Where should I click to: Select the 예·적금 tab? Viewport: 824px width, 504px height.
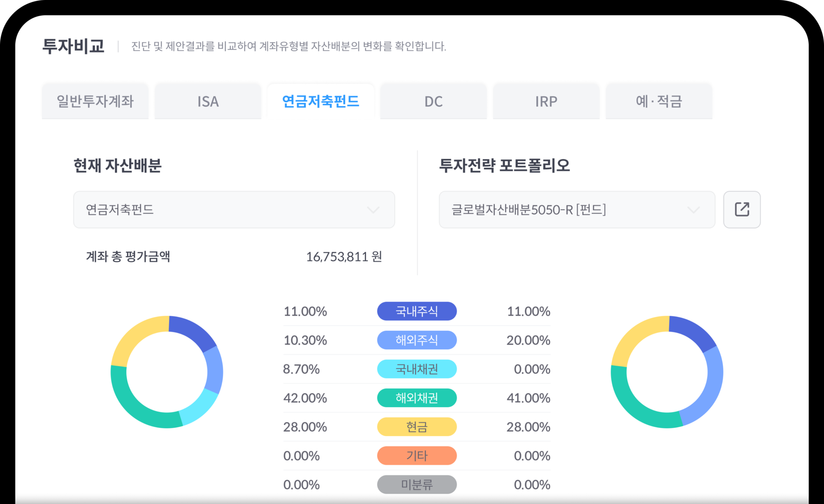pos(659,102)
